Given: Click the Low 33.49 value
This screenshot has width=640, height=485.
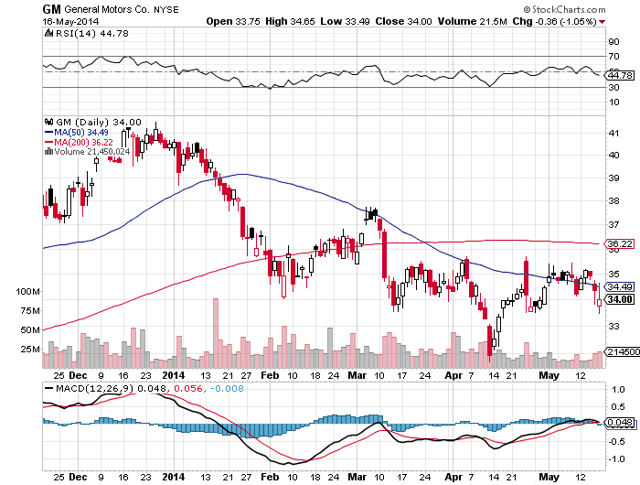Looking at the screenshot, I should (x=345, y=22).
